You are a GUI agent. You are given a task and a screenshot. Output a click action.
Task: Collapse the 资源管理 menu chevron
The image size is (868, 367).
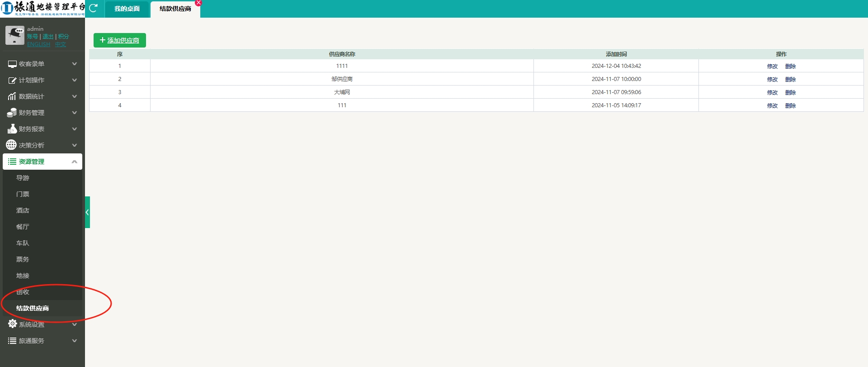click(75, 162)
